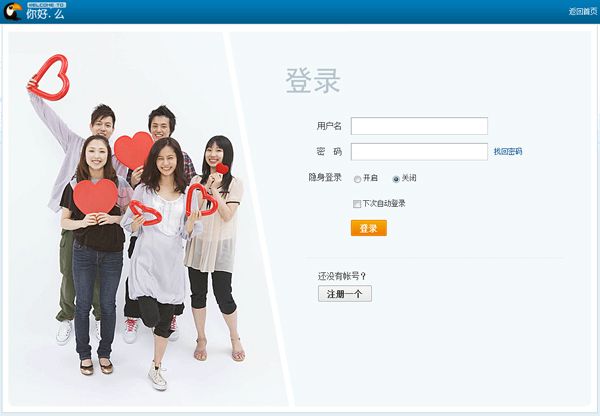Select the 开启 stealth login radio button

click(357, 179)
